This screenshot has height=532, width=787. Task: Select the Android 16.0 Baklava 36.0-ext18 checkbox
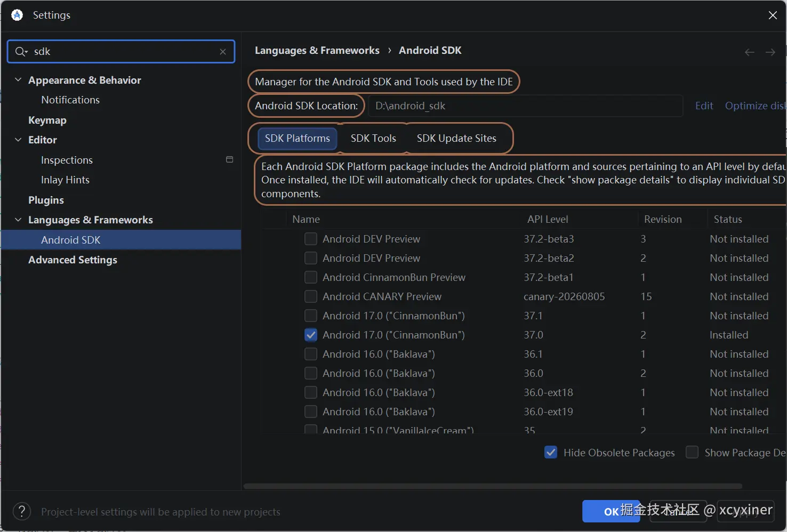tap(311, 392)
